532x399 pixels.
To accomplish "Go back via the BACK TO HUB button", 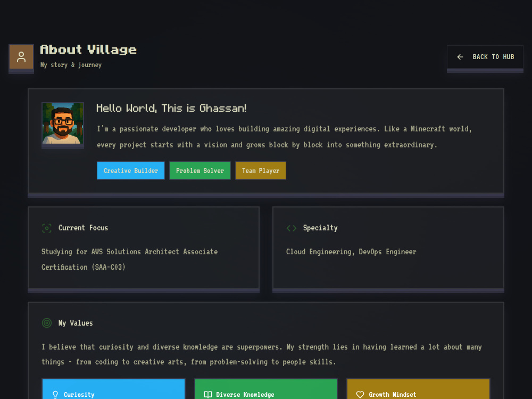I will (x=485, y=57).
